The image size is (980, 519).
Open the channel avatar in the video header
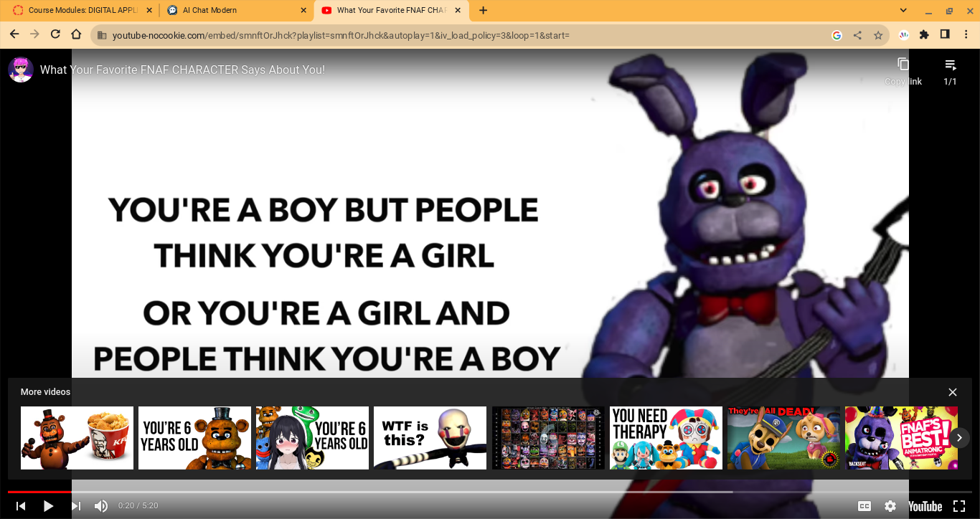[21, 70]
